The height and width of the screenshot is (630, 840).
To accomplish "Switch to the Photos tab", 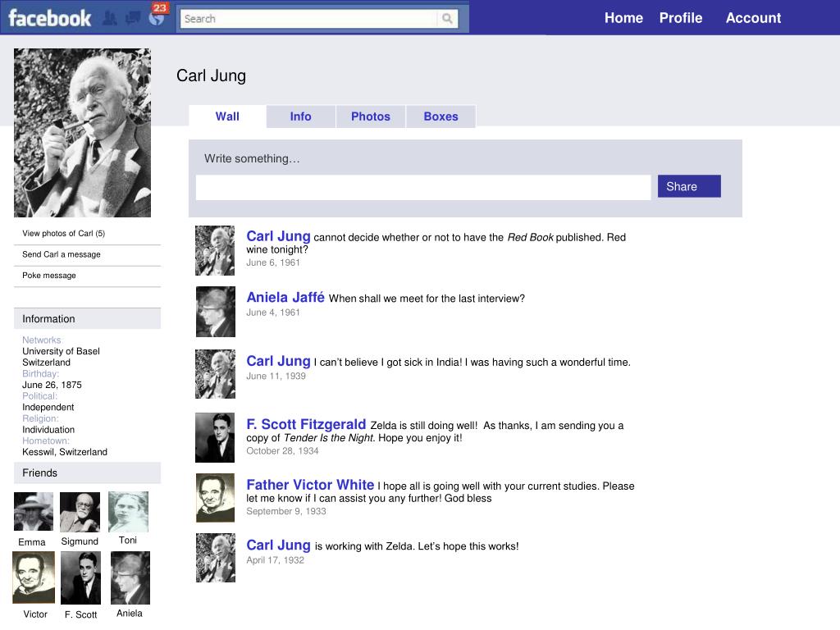I will pyautogui.click(x=371, y=116).
